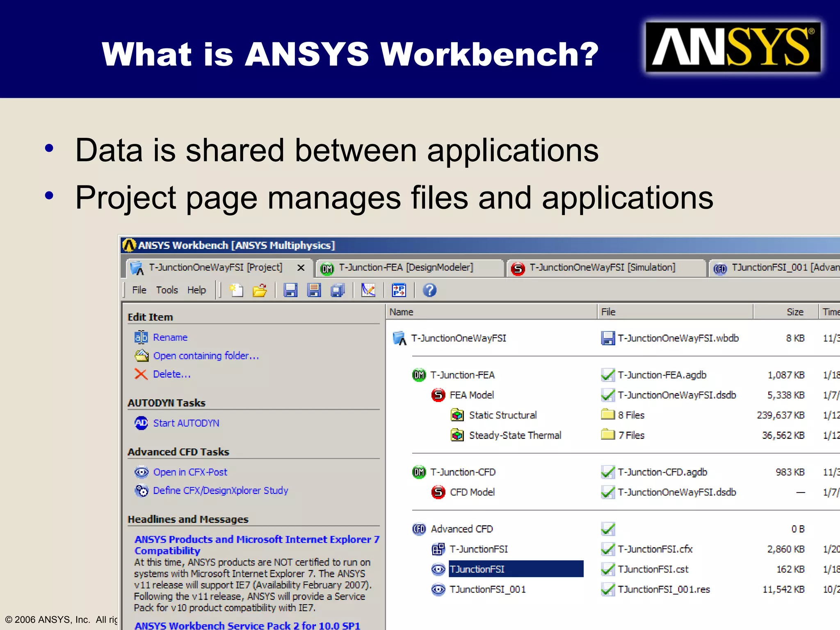Select the Advanced CFD tree item
Image resolution: width=840 pixels, height=630 pixels.
(x=462, y=529)
